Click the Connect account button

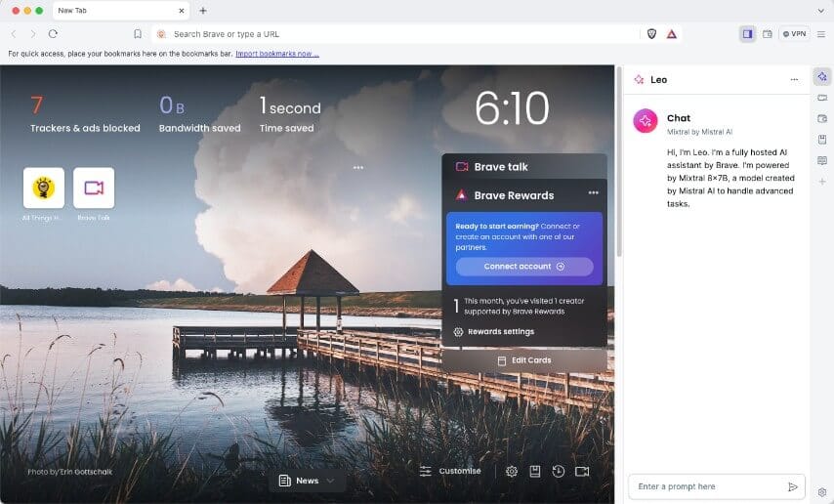tap(523, 267)
